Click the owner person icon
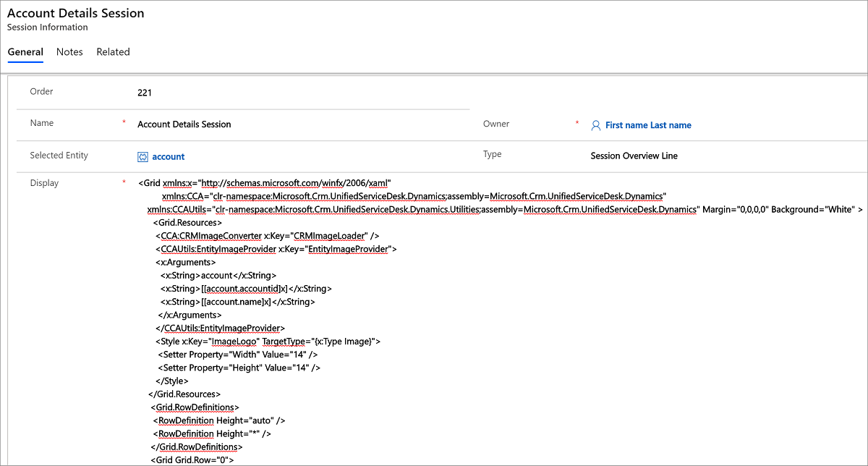This screenshot has height=466, width=868. 596,125
